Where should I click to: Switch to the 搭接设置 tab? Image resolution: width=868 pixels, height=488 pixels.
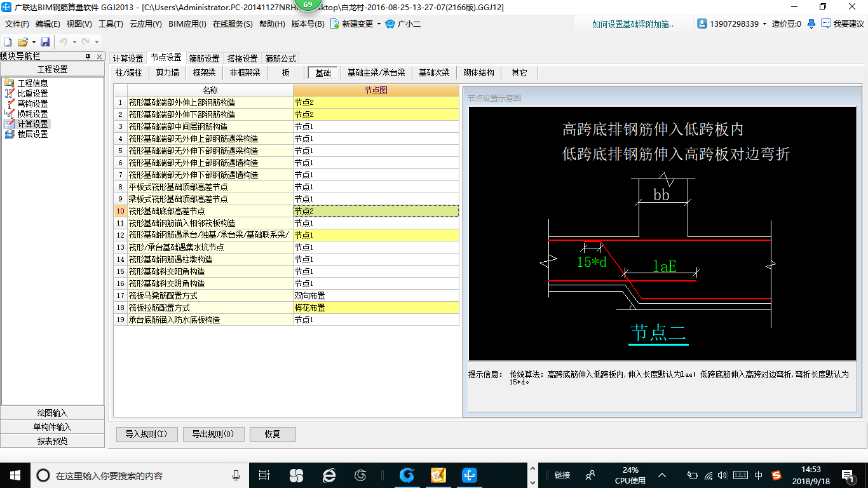[242, 58]
